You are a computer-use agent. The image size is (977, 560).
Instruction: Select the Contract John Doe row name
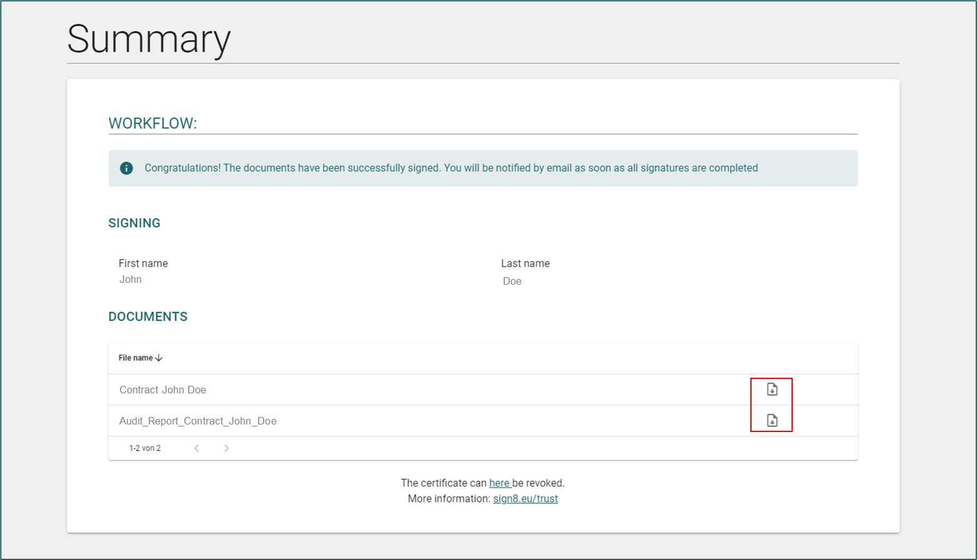click(162, 390)
